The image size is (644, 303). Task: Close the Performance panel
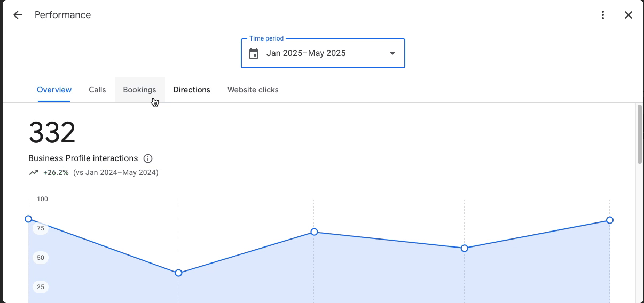click(x=629, y=15)
